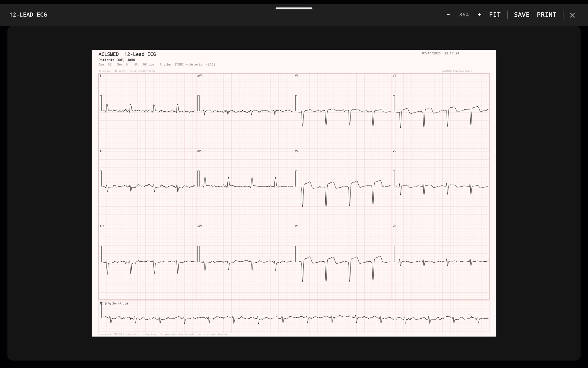The height and width of the screenshot is (368, 588).
Task: Click lead V2 label
Action: [x=297, y=151]
